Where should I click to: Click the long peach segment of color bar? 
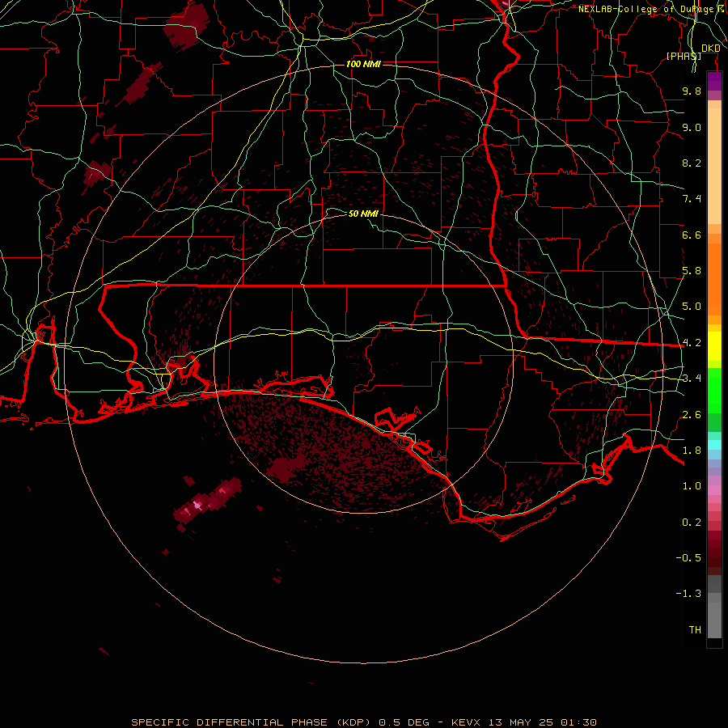[x=714, y=166]
